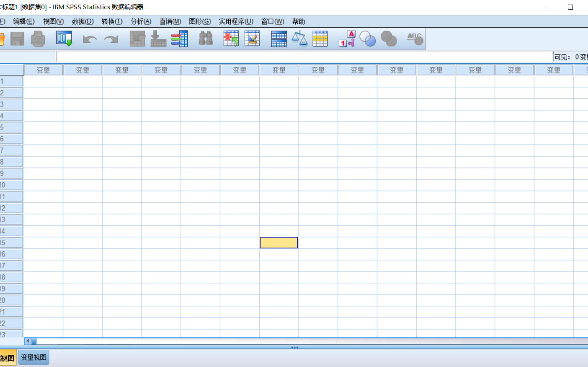Select row header 1
Screen dimensions: 588x367
tap(11, 81)
